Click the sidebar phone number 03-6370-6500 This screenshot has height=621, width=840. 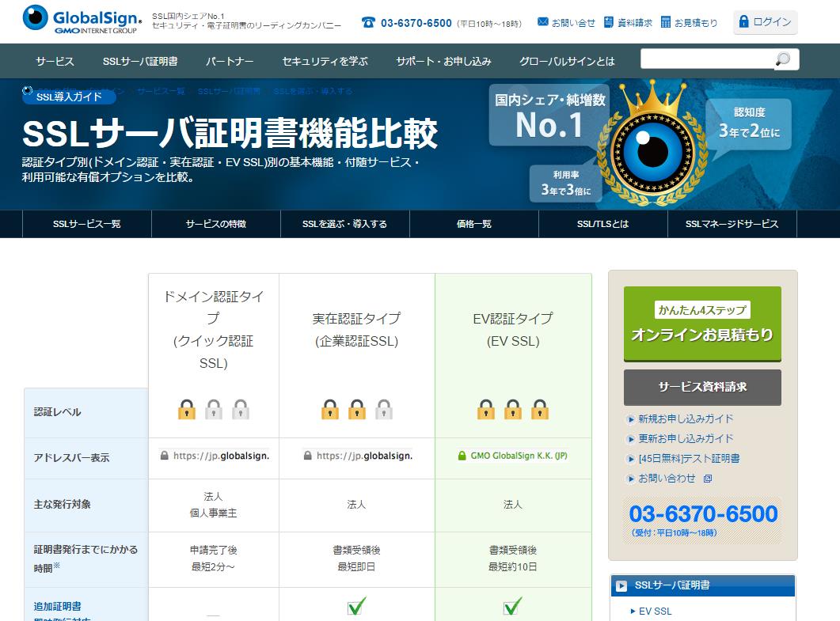pyautogui.click(x=703, y=514)
